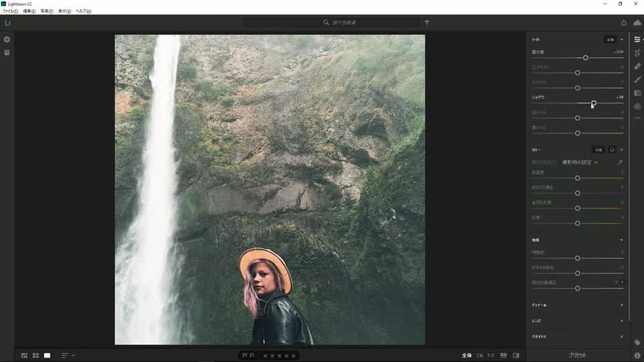Open the 編集 menu
644x362 pixels.
(29, 11)
